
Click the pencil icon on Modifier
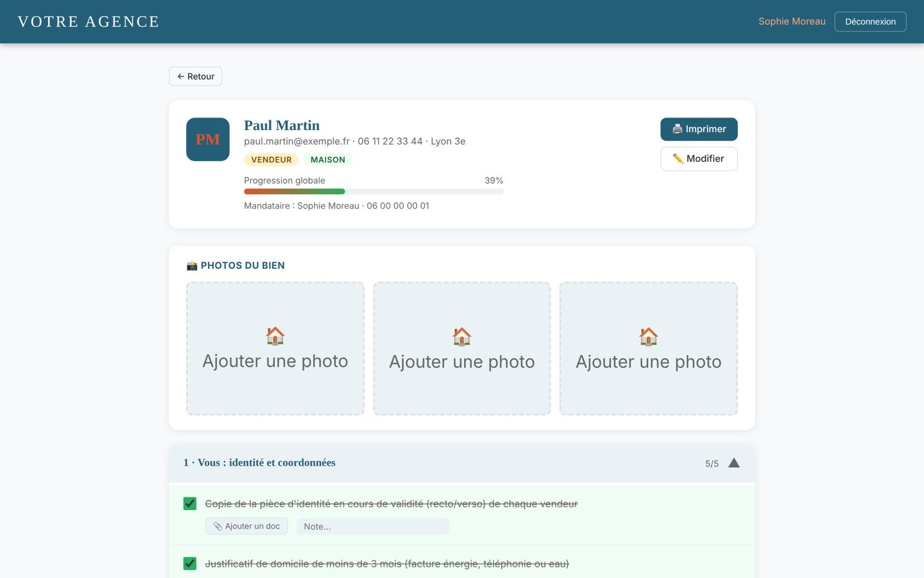[x=678, y=159]
